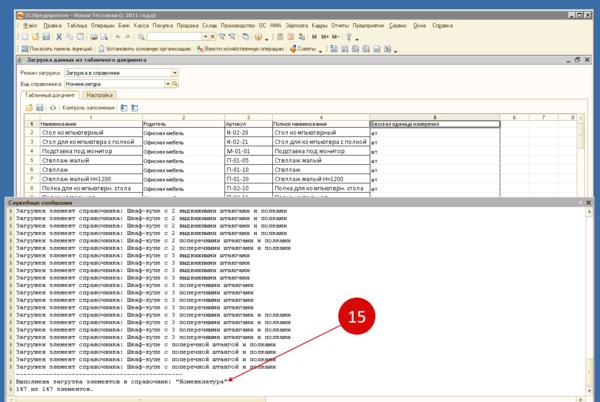Click message line 147 из 147 элементов
600x402 pixels.
(x=54, y=389)
